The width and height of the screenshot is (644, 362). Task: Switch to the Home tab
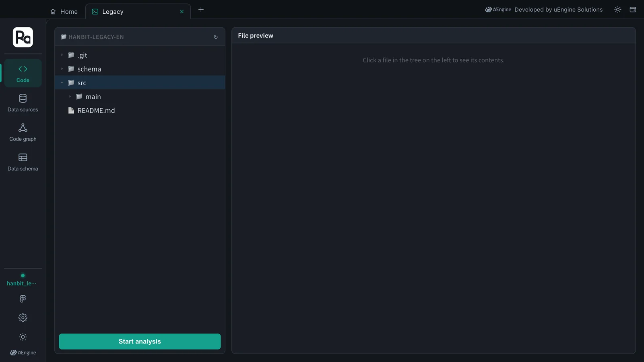[x=64, y=12]
